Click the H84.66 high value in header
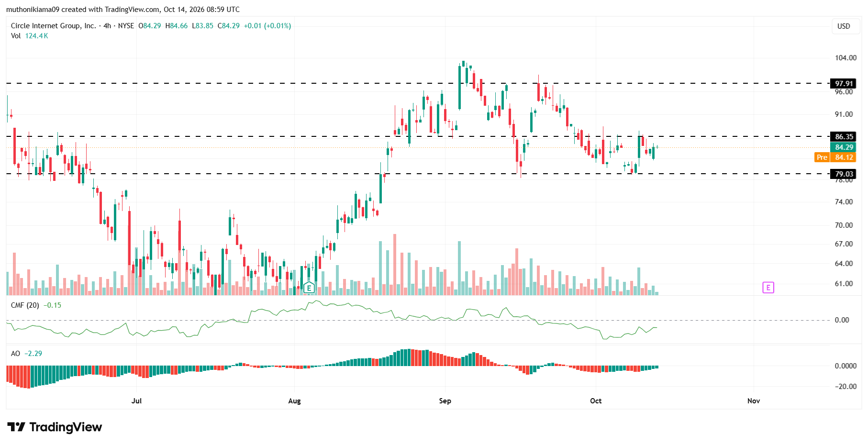Screen dimensions: 868x445 tap(177, 26)
